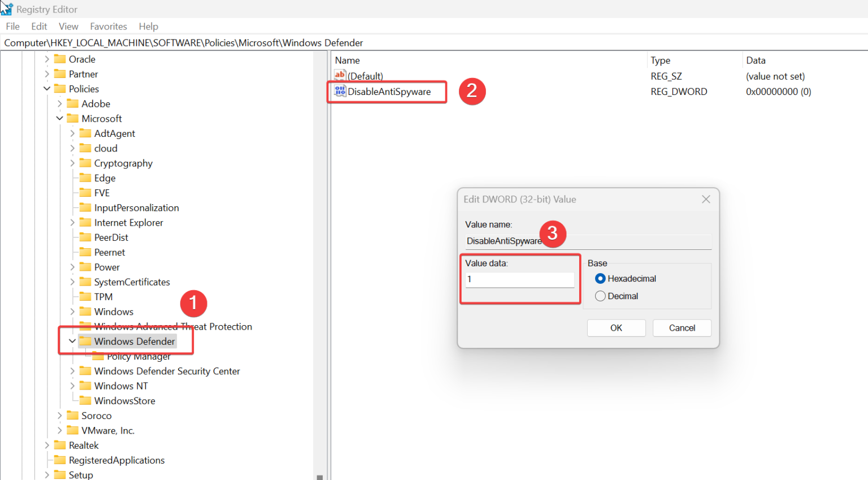
Task: Open the File menu
Action: 12,26
